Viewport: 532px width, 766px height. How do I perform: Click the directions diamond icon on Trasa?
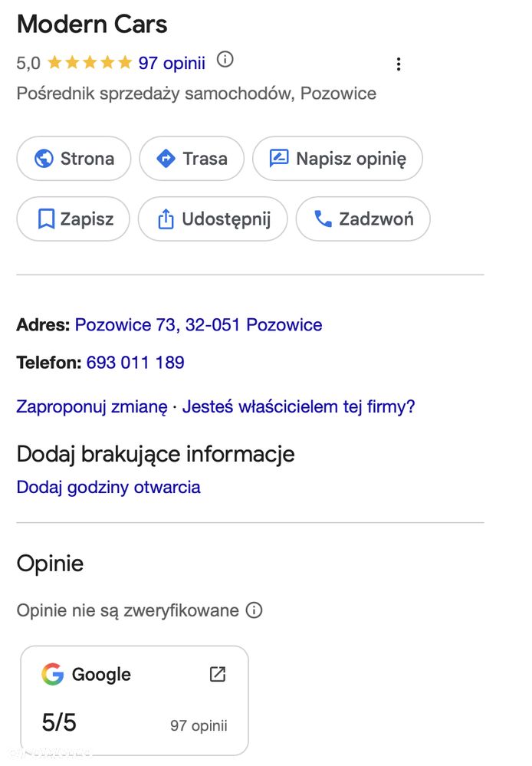(x=166, y=159)
